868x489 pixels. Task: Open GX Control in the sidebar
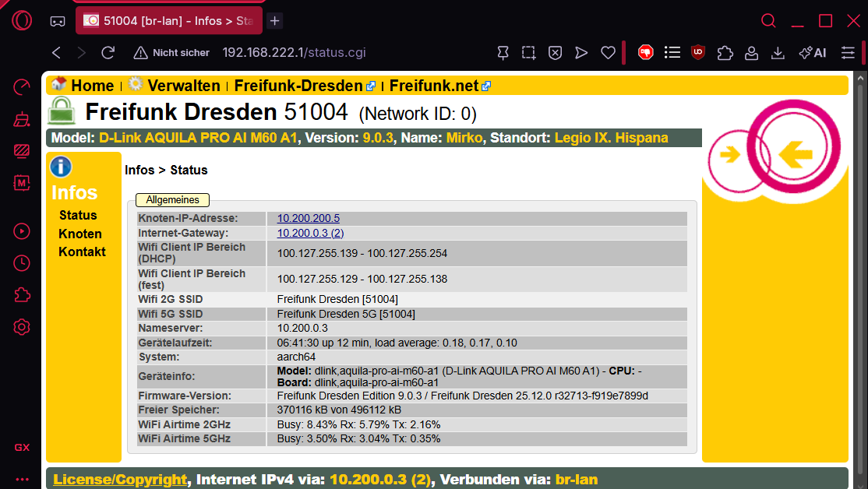coord(22,87)
